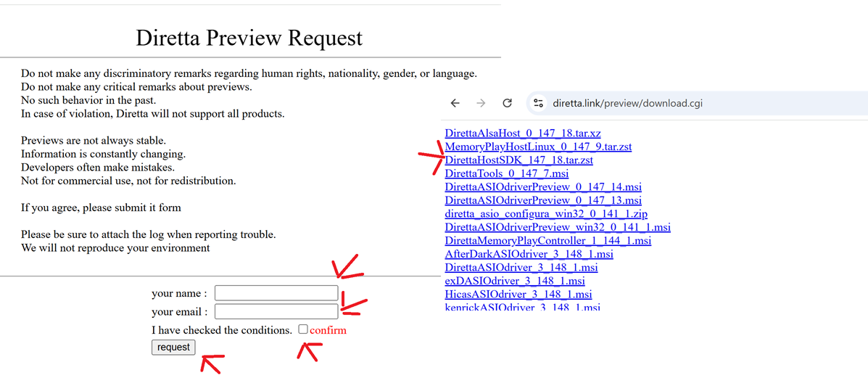The width and height of the screenshot is (868, 386).
Task: Focus the your email input field
Action: [x=276, y=311]
